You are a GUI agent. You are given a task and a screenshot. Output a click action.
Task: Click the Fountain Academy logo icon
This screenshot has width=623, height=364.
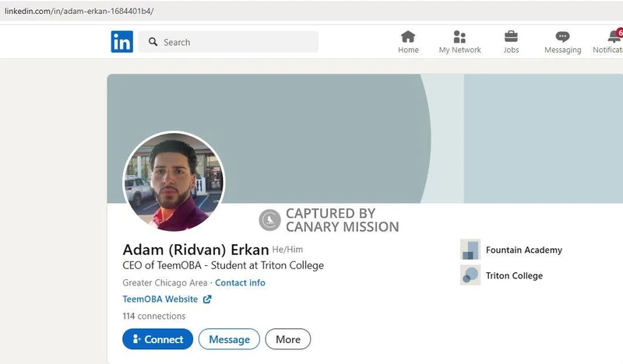[x=470, y=250]
